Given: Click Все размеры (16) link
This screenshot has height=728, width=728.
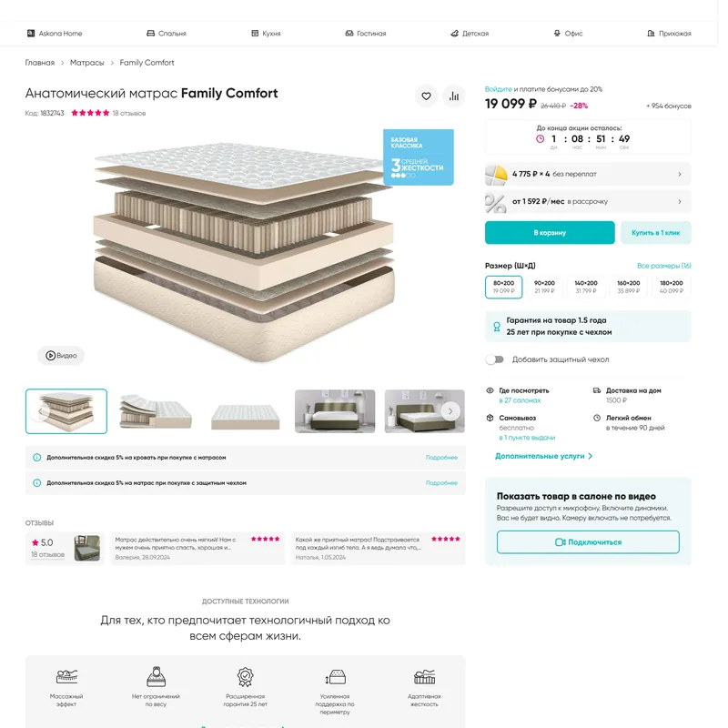Looking at the screenshot, I should (664, 266).
